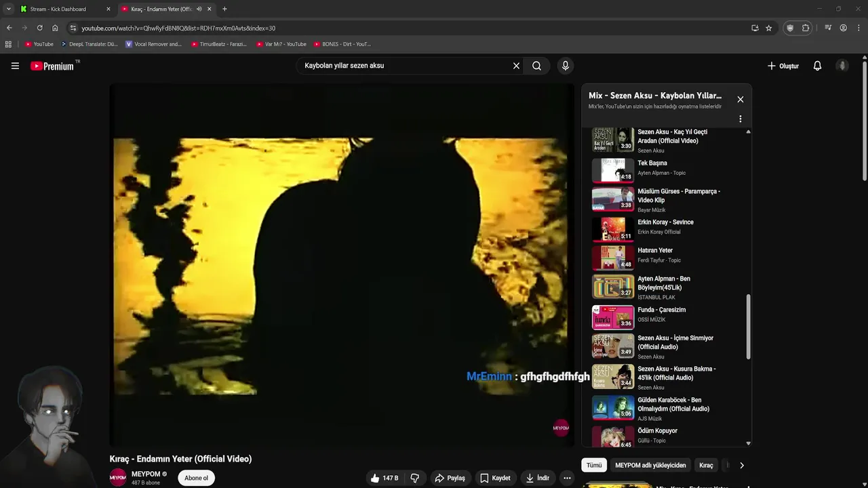The width and height of the screenshot is (868, 488).
Task: Create content with Oluştur button
Action: (x=783, y=66)
